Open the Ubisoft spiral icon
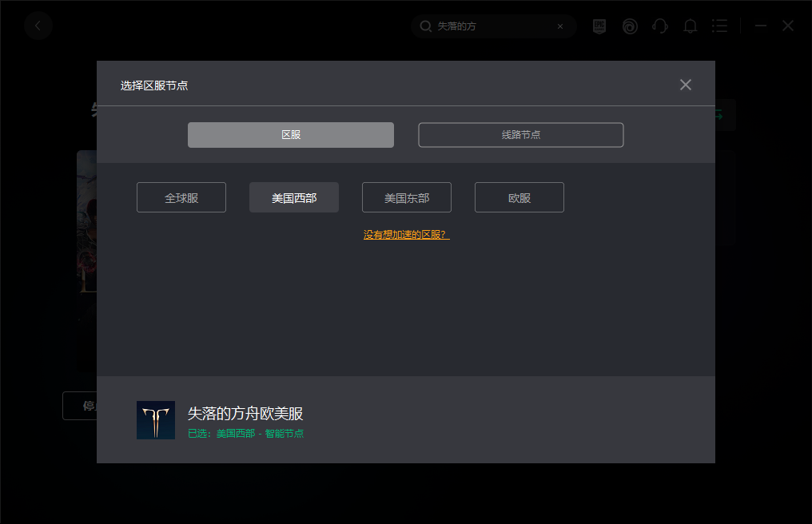This screenshot has width=812, height=524. coord(630,26)
